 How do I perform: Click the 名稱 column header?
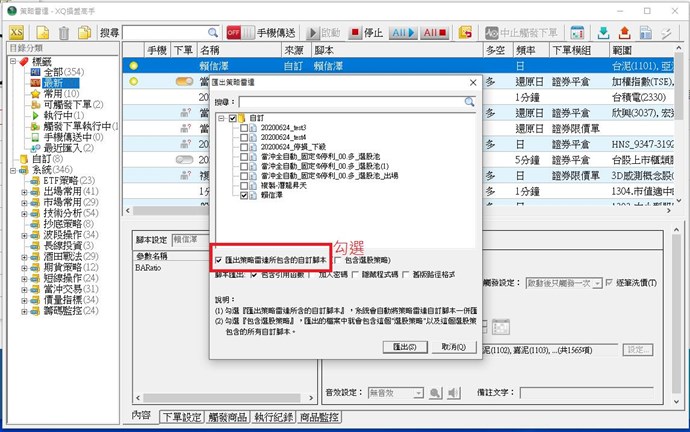pos(239,50)
